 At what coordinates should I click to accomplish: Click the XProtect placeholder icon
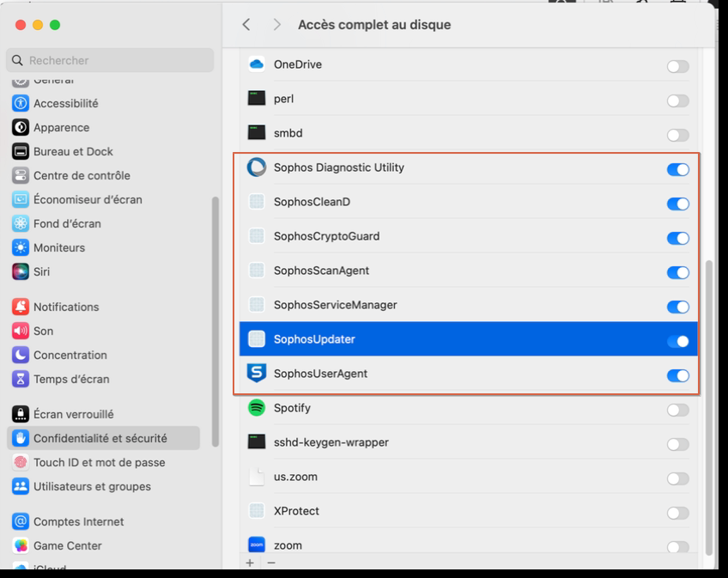click(257, 511)
